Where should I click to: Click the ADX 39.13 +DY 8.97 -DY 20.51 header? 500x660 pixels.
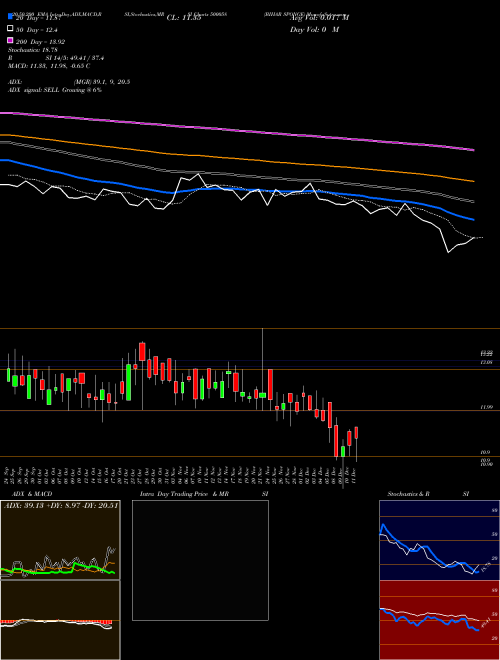[x=61, y=505]
